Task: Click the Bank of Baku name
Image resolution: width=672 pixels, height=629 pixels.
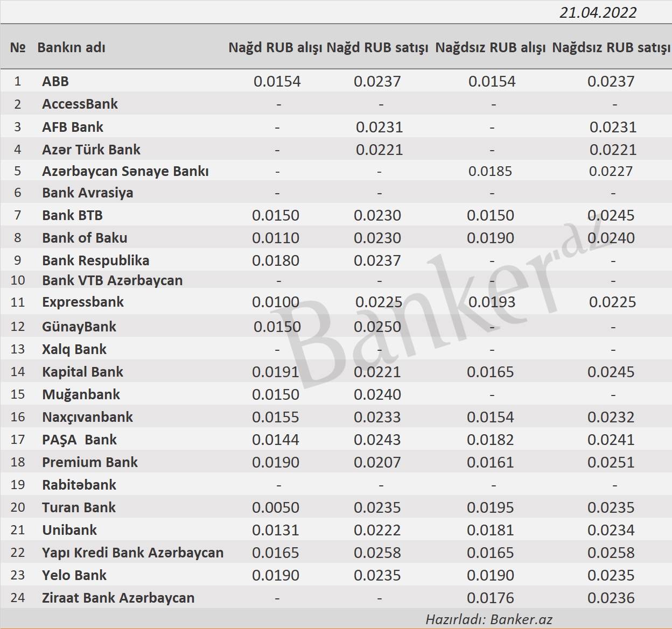Action: coord(85,238)
